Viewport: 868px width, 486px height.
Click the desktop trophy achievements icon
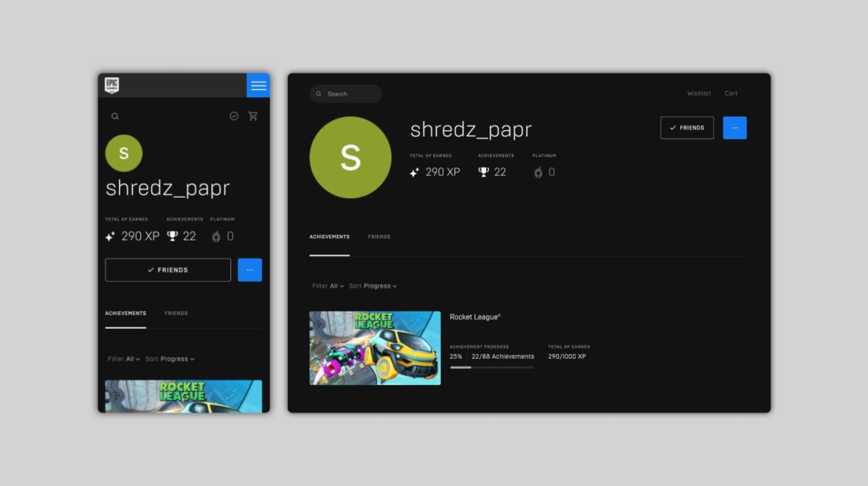pyautogui.click(x=484, y=172)
